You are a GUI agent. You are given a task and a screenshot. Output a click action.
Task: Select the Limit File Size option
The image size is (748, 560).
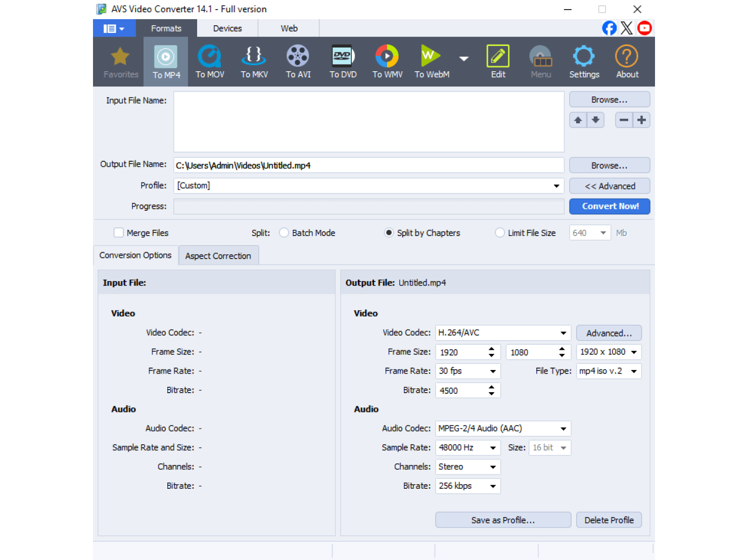pos(500,233)
